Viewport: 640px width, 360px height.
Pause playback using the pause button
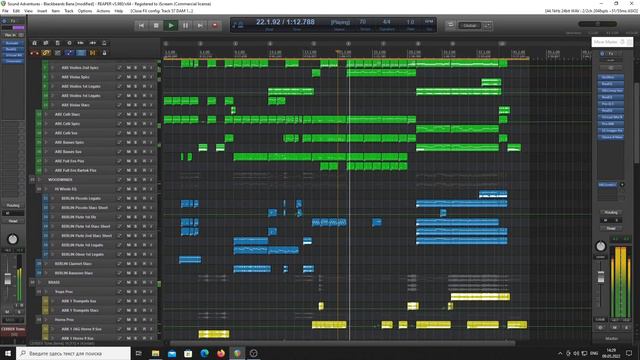185,25
